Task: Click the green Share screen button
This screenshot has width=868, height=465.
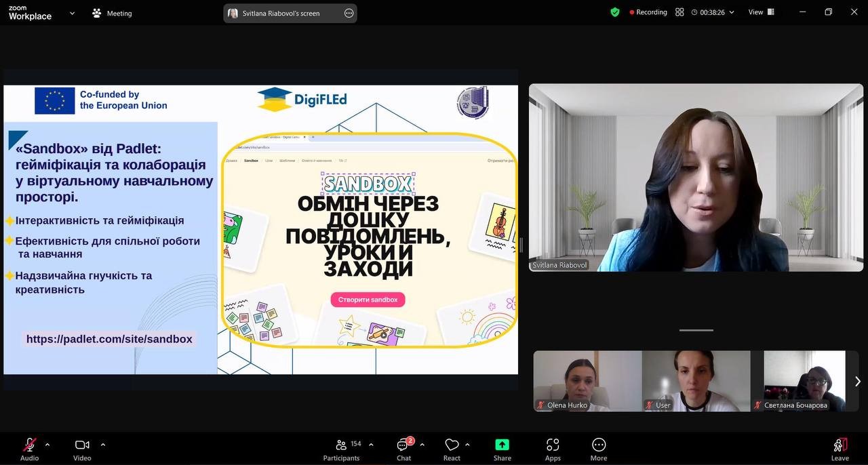Action: click(x=502, y=449)
